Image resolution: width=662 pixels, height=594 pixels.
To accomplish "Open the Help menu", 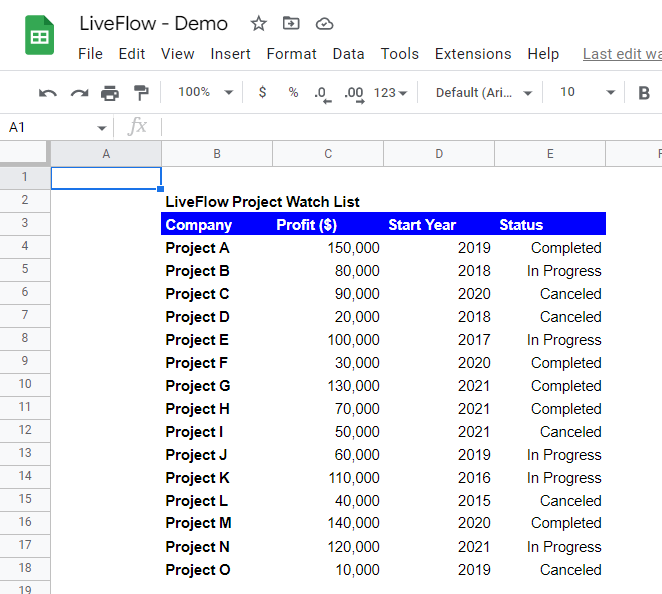I will coord(543,54).
